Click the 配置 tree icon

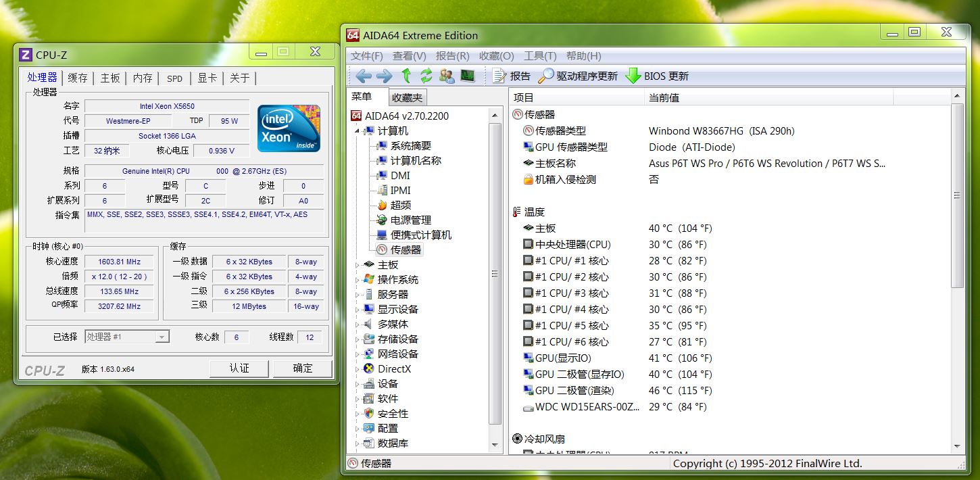click(369, 428)
